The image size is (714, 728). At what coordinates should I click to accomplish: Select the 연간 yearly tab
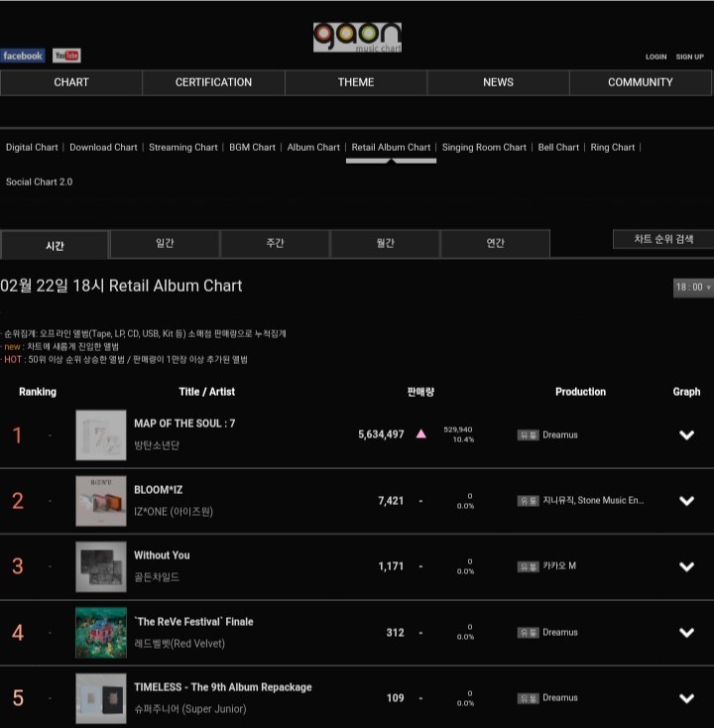pyautogui.click(x=495, y=243)
